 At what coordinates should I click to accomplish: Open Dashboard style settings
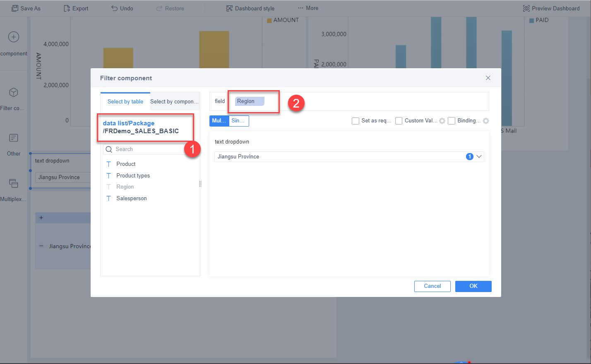[250, 8]
